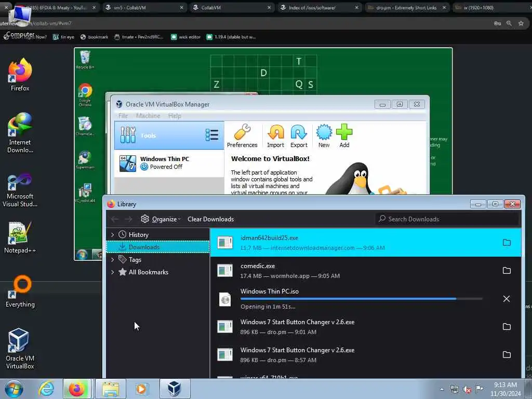Click Clear Downloads in Library toolbar

coord(210,219)
